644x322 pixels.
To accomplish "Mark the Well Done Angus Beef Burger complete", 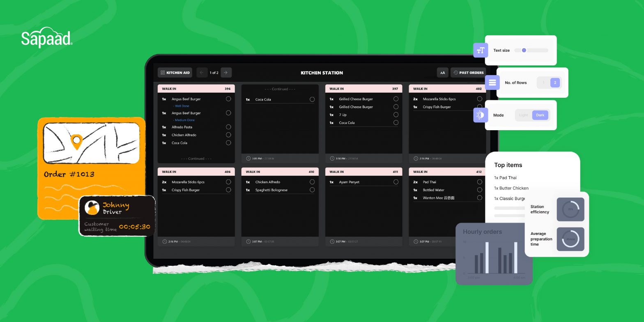I will 228,99.
